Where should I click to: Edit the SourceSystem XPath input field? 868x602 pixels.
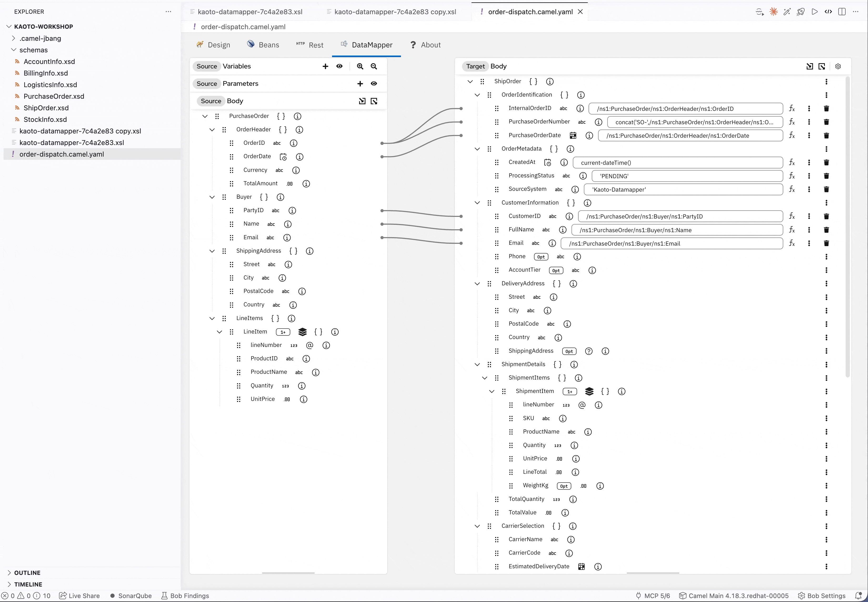[683, 189]
